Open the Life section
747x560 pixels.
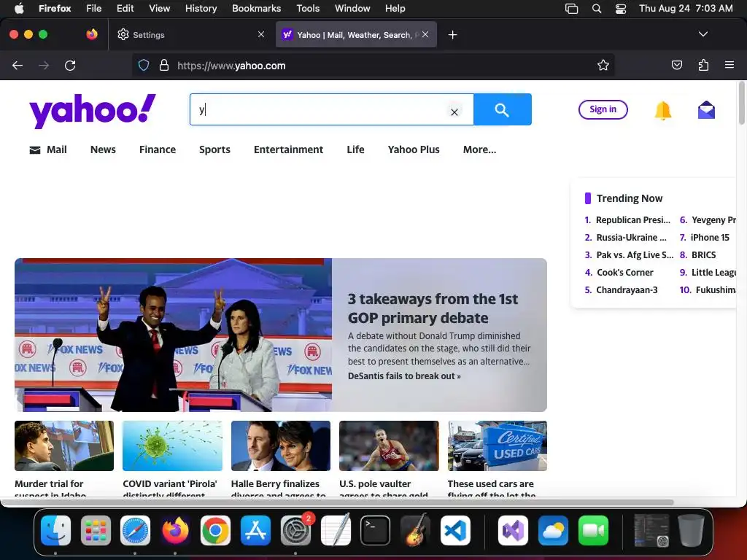pos(355,149)
